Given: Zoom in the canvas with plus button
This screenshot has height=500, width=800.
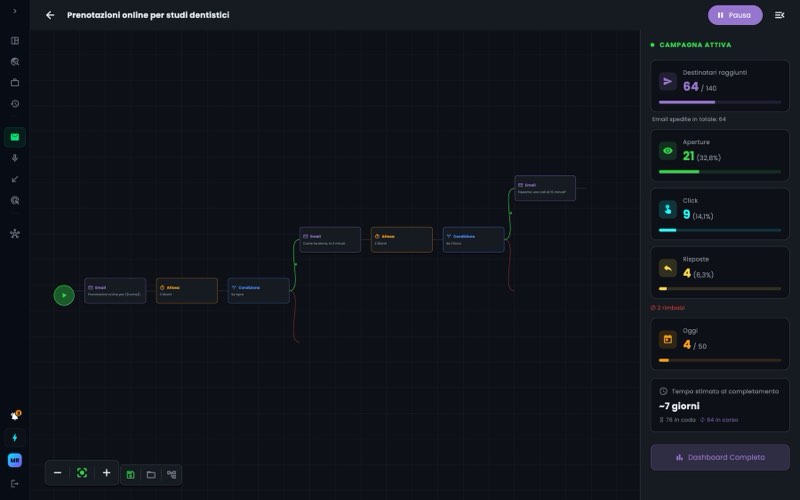Looking at the screenshot, I should pos(106,473).
